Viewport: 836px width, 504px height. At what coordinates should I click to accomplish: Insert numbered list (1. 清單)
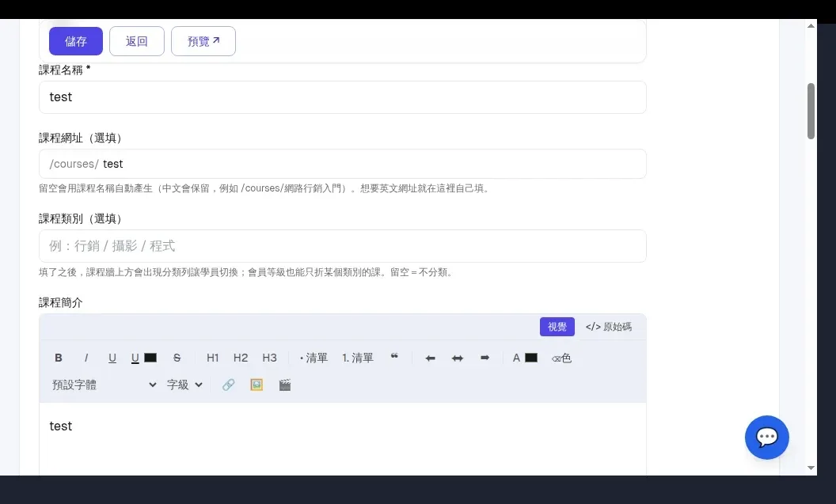[x=358, y=358]
